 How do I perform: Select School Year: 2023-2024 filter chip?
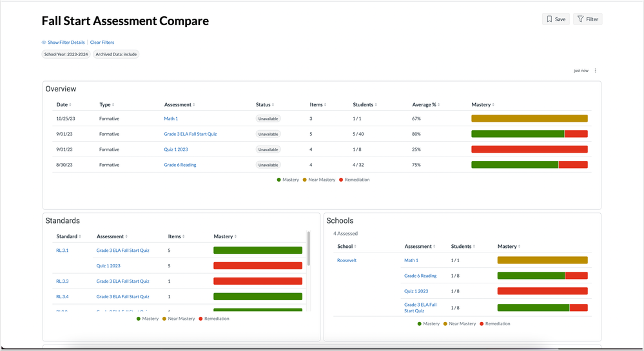[x=66, y=55]
